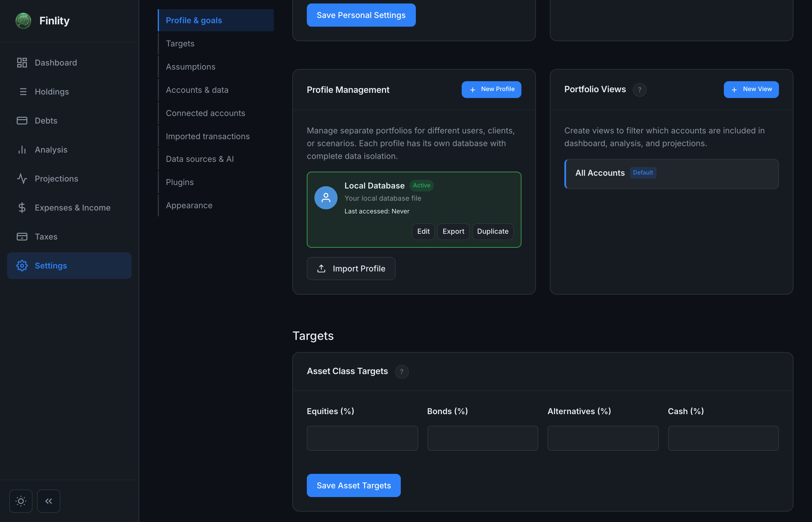Open the Debts section
Screen dimensions: 812x522
coord(69,121)
